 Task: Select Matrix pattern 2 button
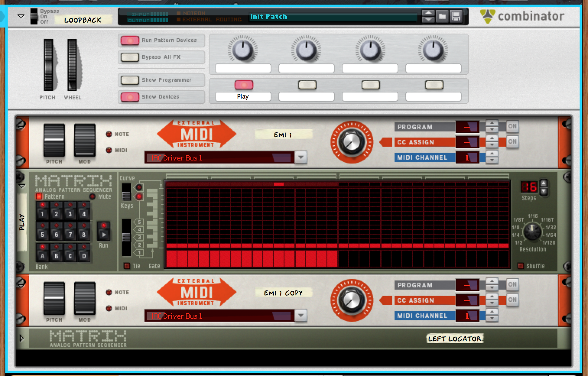click(x=56, y=211)
